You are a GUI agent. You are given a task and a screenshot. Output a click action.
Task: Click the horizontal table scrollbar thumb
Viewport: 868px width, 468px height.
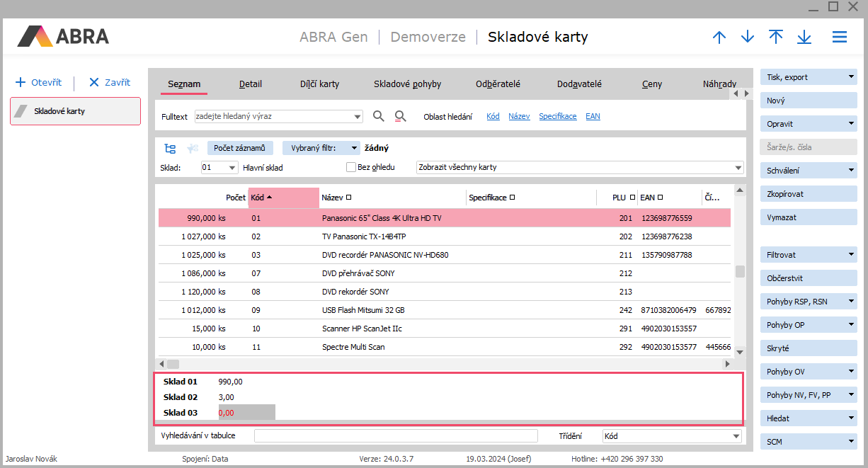tap(173, 364)
